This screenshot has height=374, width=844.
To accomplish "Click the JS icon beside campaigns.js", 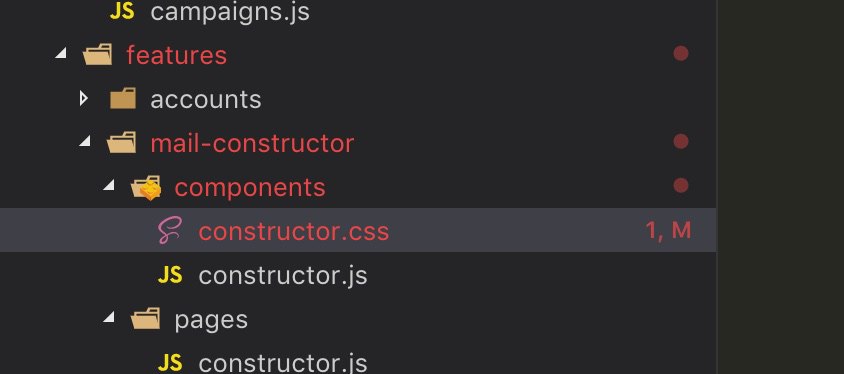I will pyautogui.click(x=122, y=11).
